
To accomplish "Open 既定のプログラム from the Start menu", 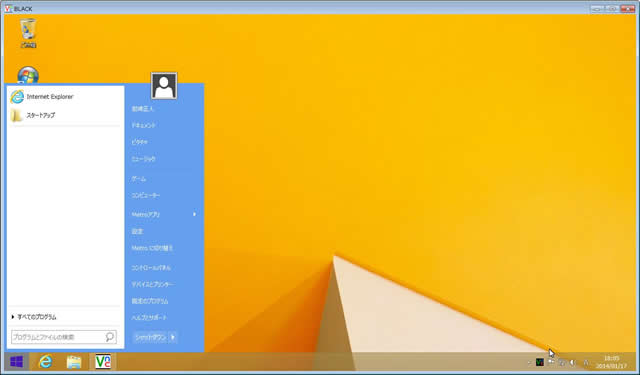I will coord(150,301).
